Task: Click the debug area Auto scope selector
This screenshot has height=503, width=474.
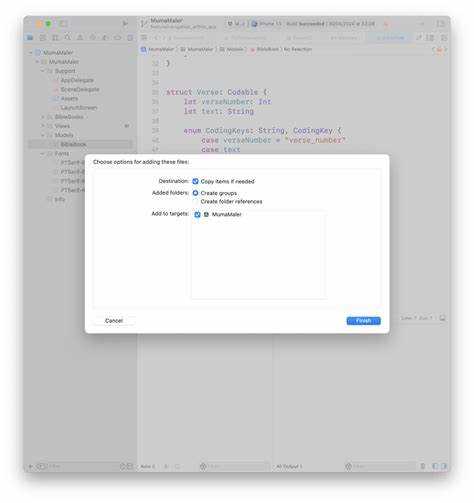Action: coord(148,466)
